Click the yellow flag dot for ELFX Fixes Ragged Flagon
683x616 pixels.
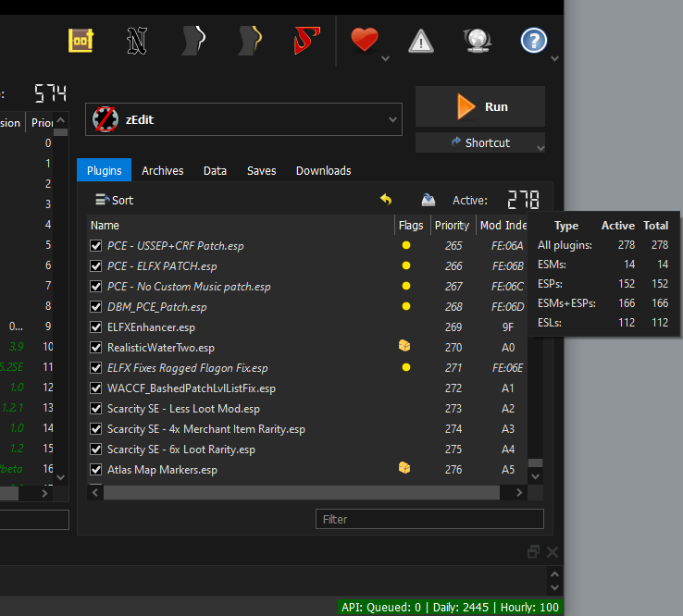click(x=406, y=367)
